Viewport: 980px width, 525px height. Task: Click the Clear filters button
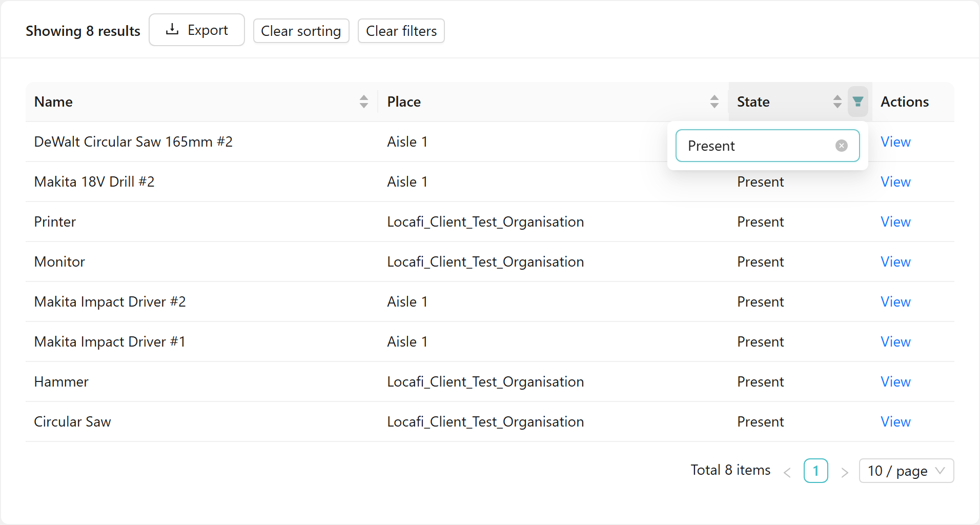tap(401, 31)
